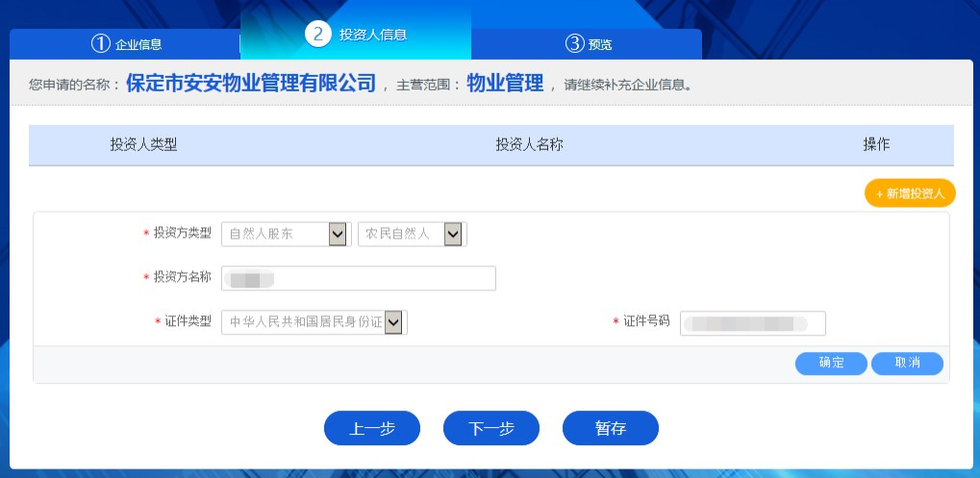The width and height of the screenshot is (980, 478).
Task: Focus the 投资方名称 input field
Action: [x=358, y=278]
